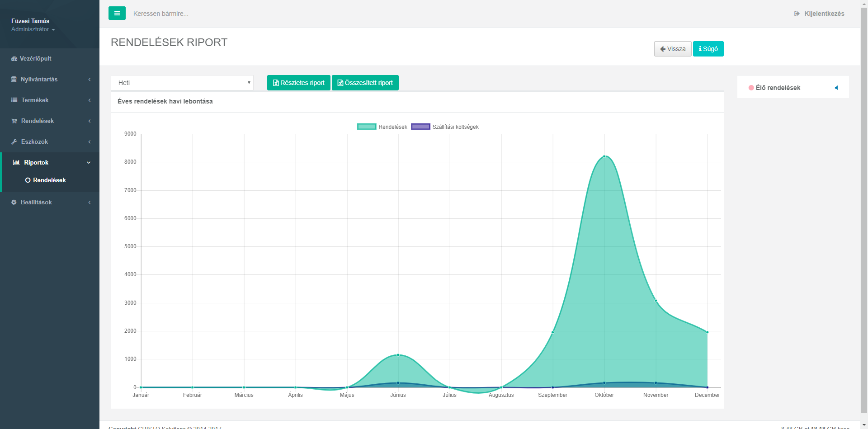Click the Nyilvántartás database icon

(x=14, y=80)
